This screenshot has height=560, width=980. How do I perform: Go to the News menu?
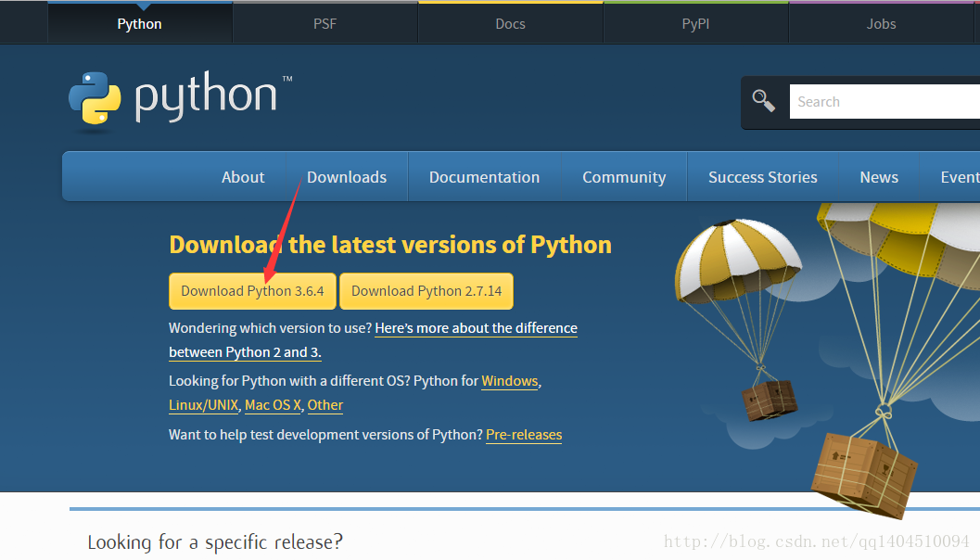coord(879,177)
